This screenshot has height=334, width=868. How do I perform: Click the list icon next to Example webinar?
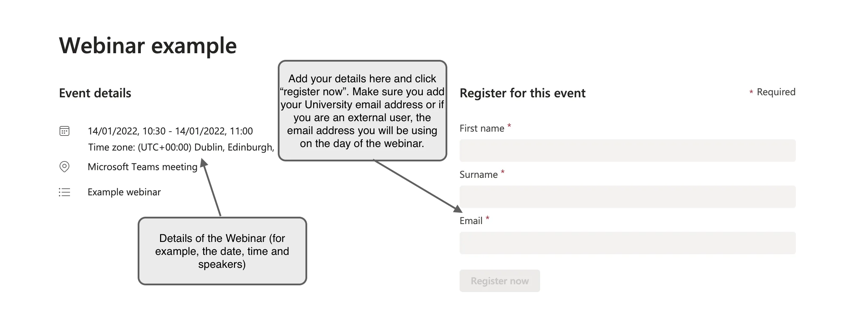point(64,192)
